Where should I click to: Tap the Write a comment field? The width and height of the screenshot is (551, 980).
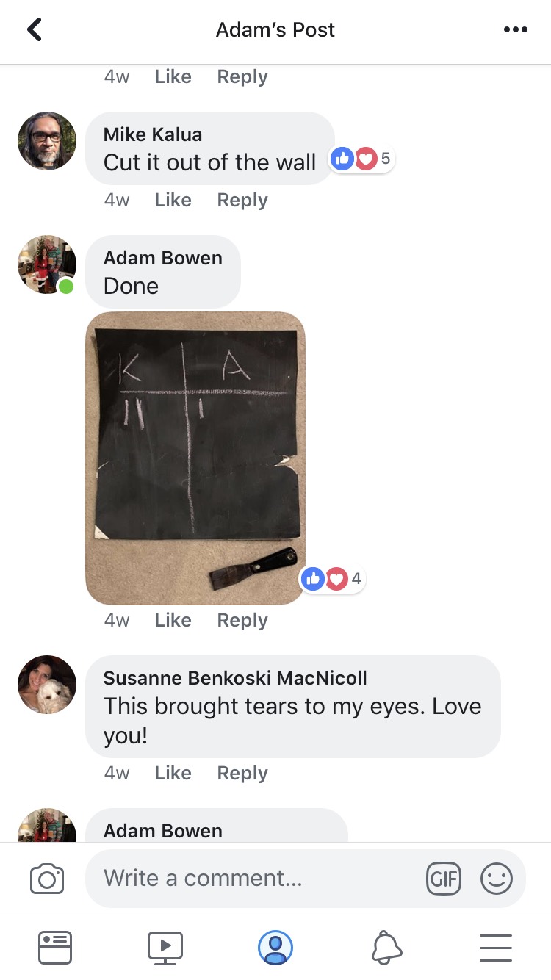(253, 879)
